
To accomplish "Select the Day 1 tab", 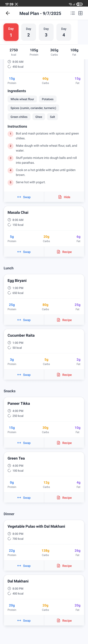I will (11, 32).
